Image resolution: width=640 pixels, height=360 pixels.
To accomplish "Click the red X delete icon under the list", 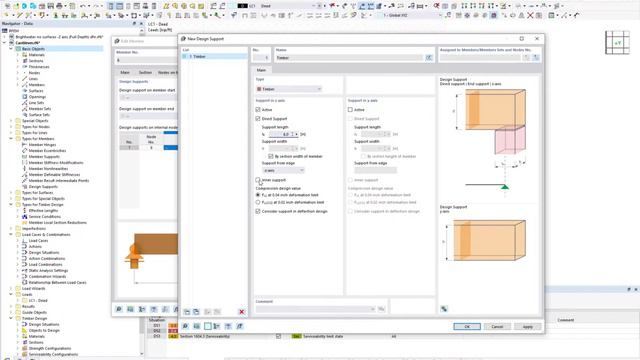I will click(x=242, y=312).
